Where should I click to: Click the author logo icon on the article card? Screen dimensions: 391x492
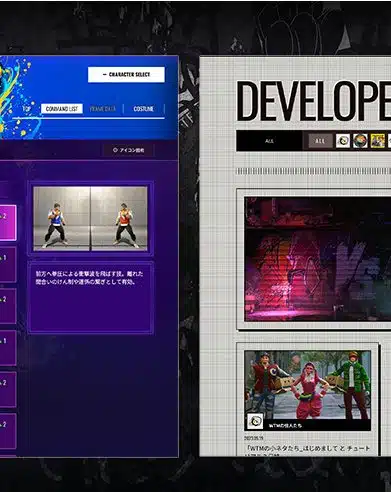pos(255,421)
